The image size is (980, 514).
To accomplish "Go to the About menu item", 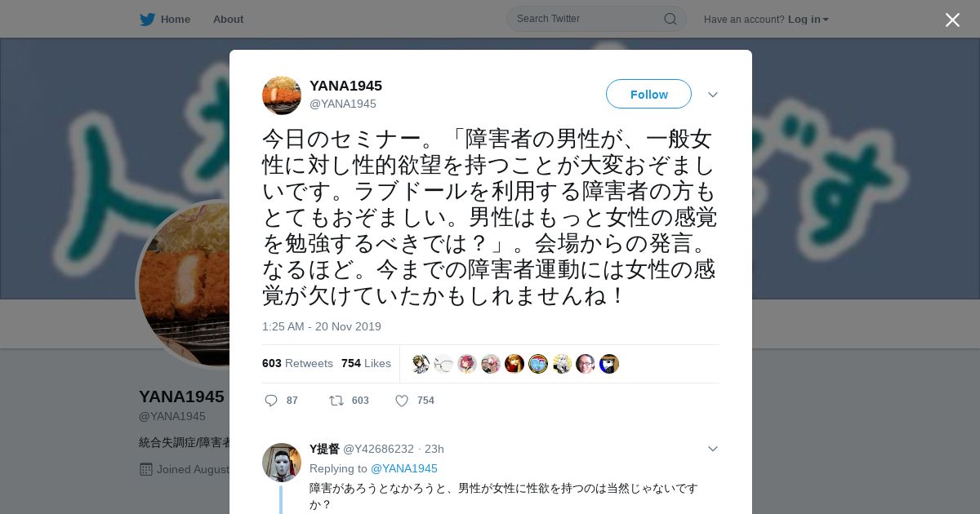I will pyautogui.click(x=228, y=19).
